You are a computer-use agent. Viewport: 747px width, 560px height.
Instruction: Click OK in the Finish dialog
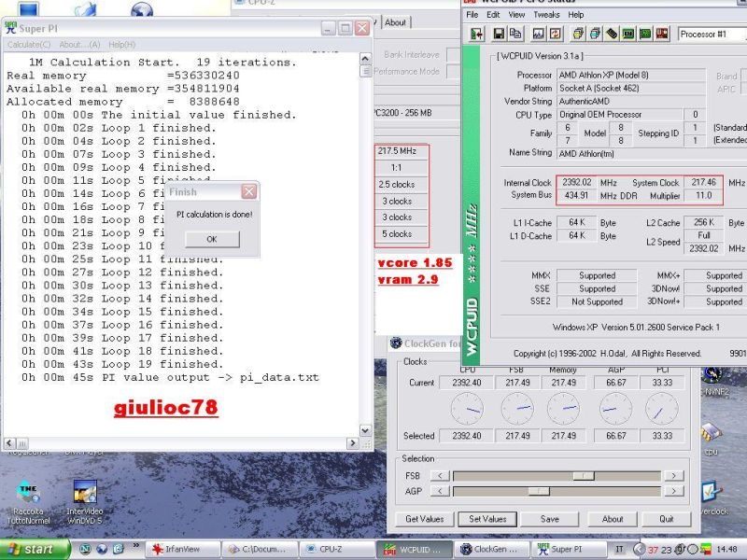click(212, 239)
